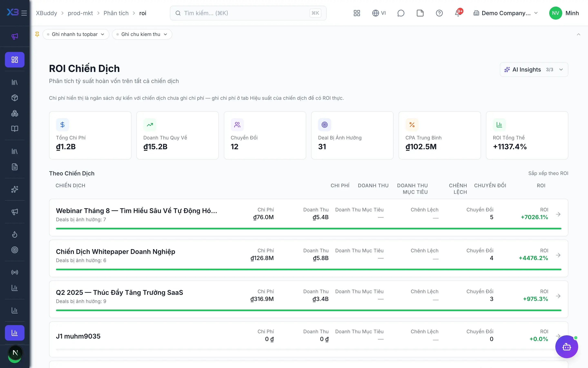Expand the Ghi chu kiem thu dropdown
This screenshot has width=588, height=368.
[142, 34]
